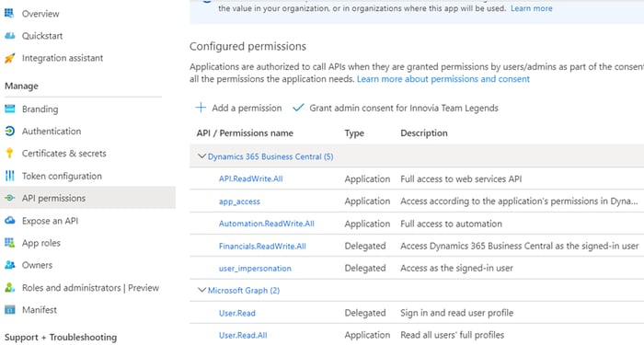This screenshot has width=644, height=345.
Task: Open Dynamics 365 Business Central (5) link
Action: (x=270, y=156)
